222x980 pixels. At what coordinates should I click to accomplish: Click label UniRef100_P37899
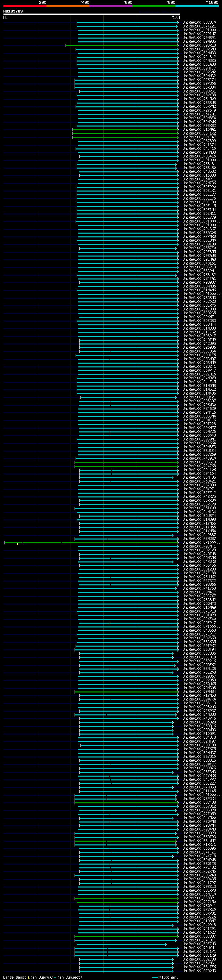click(199, 141)
